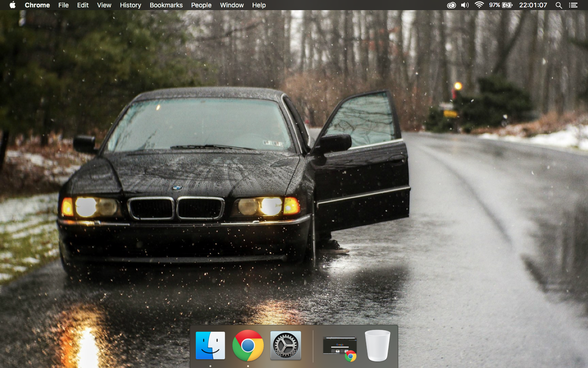Click the 97% battery percentage text
The width and height of the screenshot is (588, 368).
[x=495, y=5]
